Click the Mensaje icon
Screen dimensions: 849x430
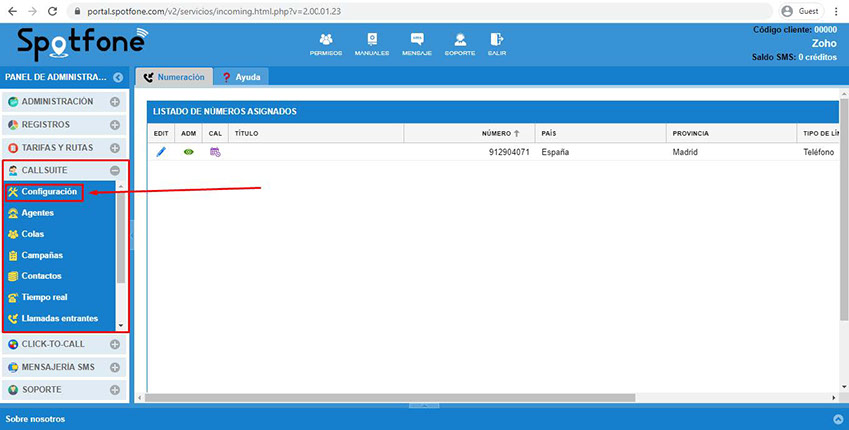417,42
